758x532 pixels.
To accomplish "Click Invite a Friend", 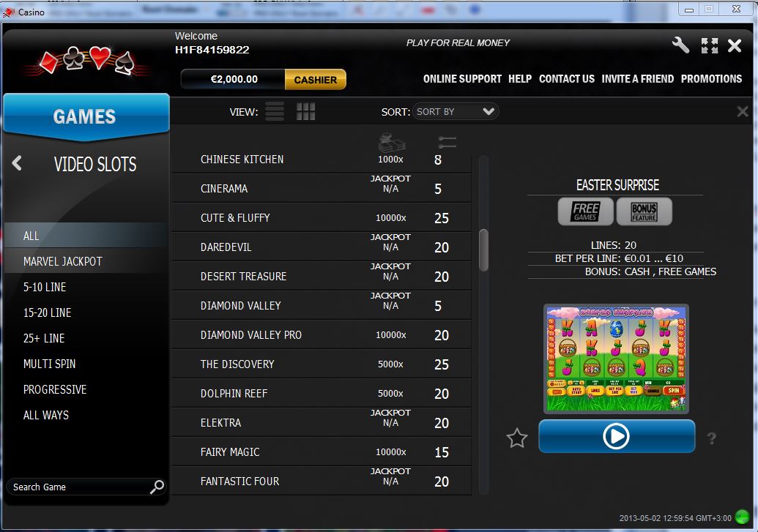I will coord(638,79).
